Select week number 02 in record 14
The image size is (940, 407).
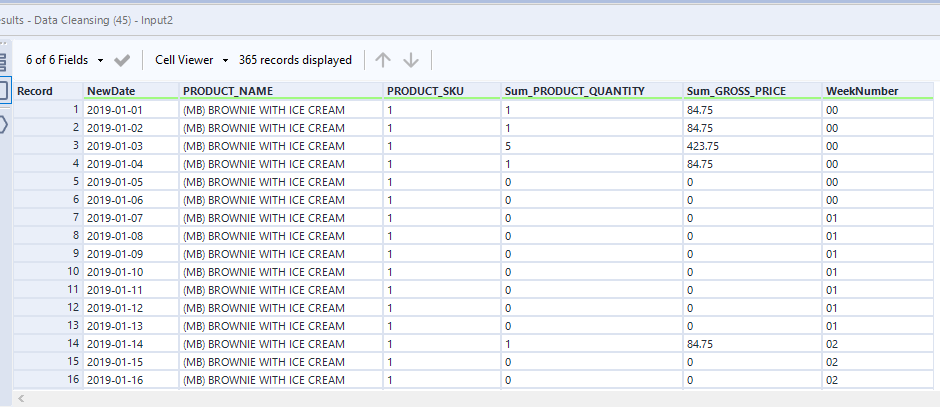coord(878,343)
